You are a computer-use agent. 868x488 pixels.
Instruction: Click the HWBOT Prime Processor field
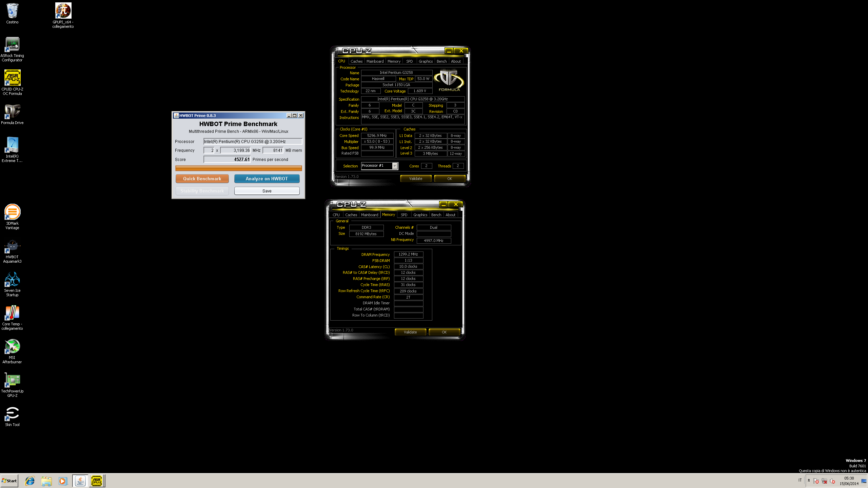253,141
